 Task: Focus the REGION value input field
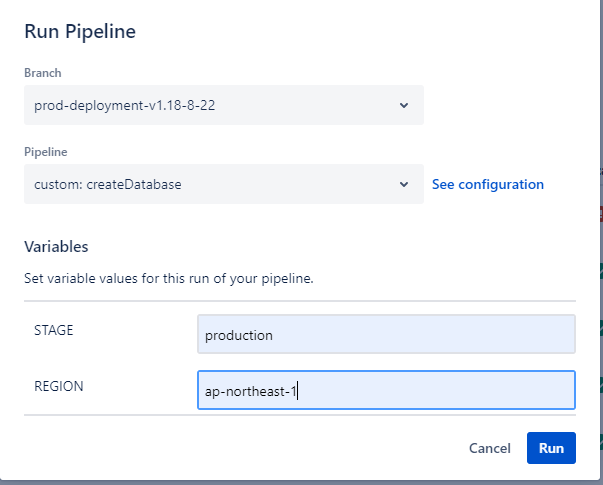tap(386, 391)
